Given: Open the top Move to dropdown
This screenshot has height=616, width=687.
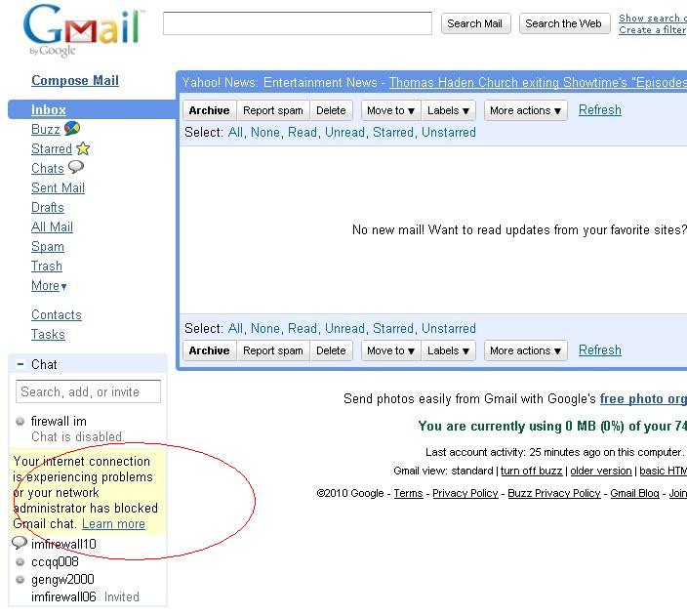Looking at the screenshot, I should pyautogui.click(x=390, y=110).
